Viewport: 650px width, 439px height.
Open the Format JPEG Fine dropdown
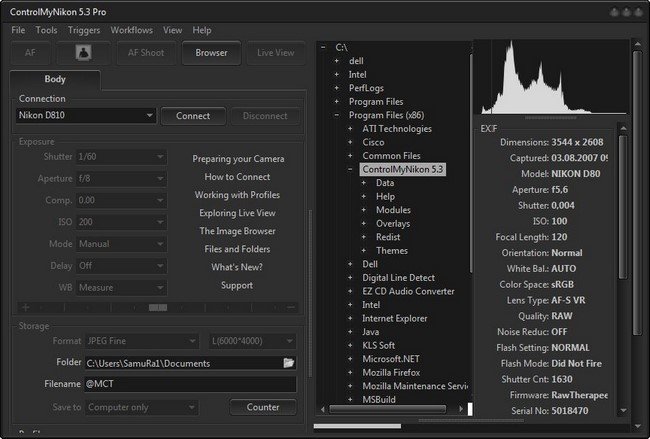(x=142, y=341)
